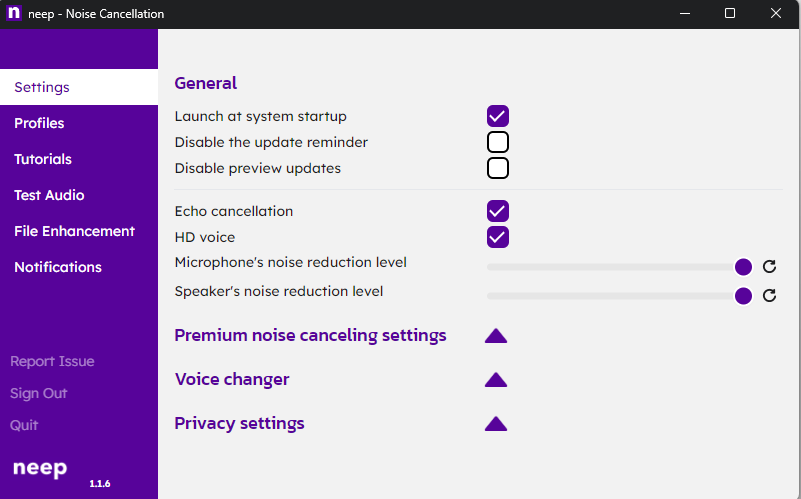Click the microphone noise reduction slider handle
Screen dimensions: 801x499
[x=743, y=267]
